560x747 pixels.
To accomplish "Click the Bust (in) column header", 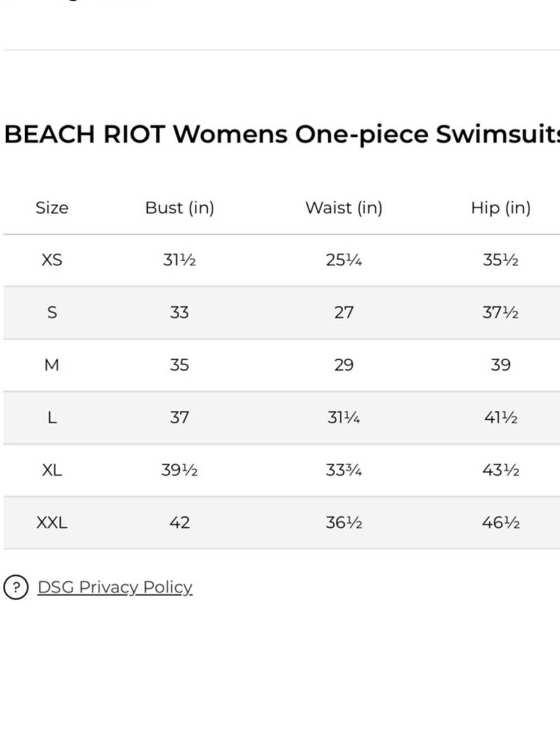I will pyautogui.click(x=180, y=208).
